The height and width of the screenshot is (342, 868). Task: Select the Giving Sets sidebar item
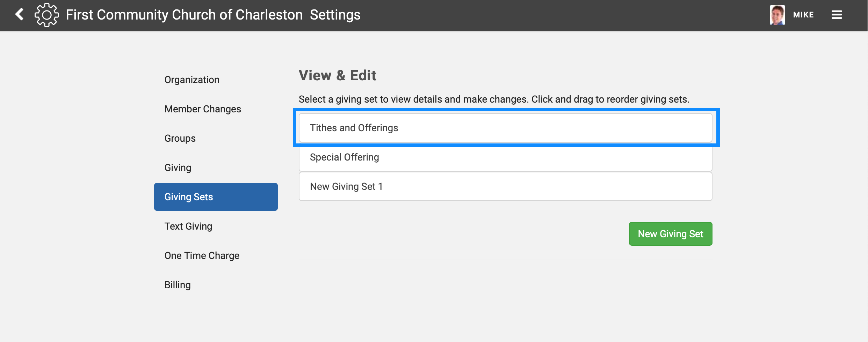[x=216, y=197]
